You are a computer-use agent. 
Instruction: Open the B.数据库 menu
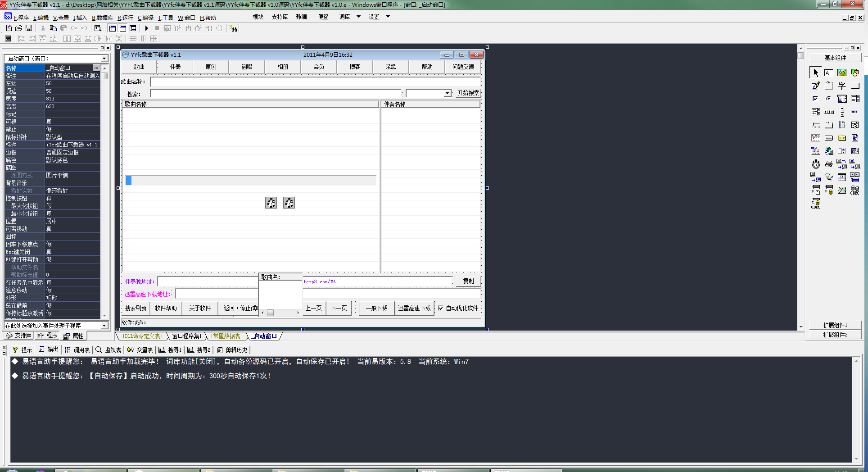point(102,18)
